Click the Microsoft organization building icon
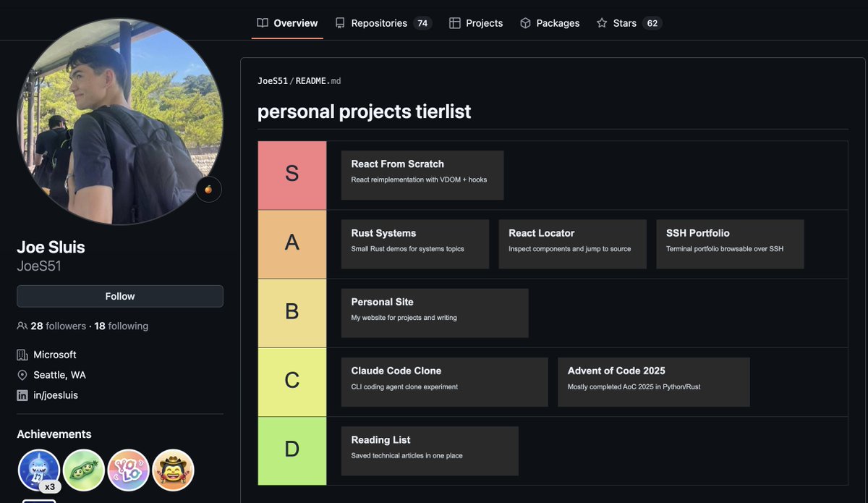This screenshot has height=503, width=868. pyautogui.click(x=22, y=355)
